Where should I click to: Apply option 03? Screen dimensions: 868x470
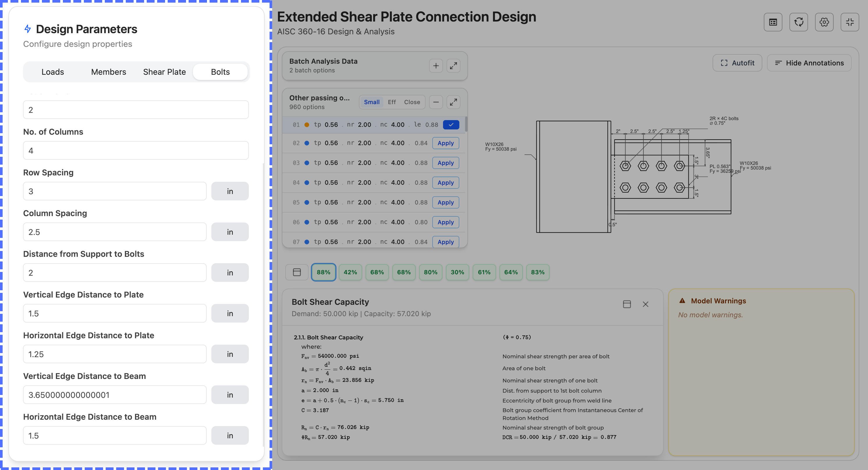click(x=445, y=163)
